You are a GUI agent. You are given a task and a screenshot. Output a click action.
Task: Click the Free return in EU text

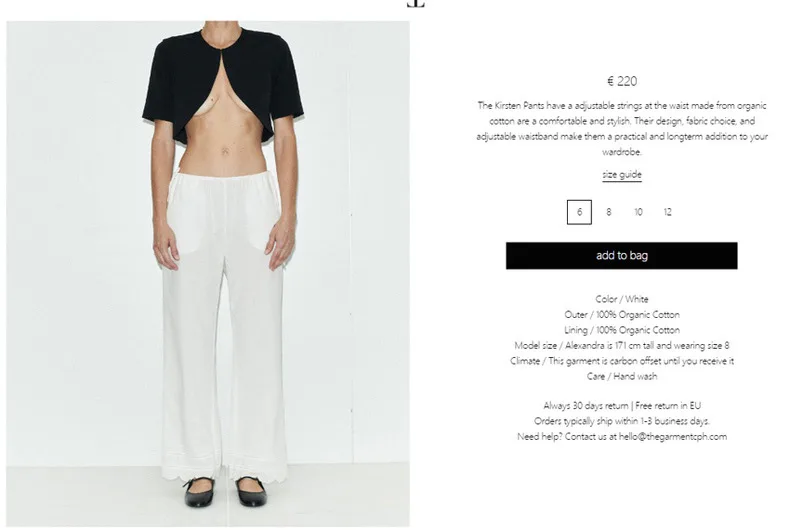pyautogui.click(x=668, y=406)
